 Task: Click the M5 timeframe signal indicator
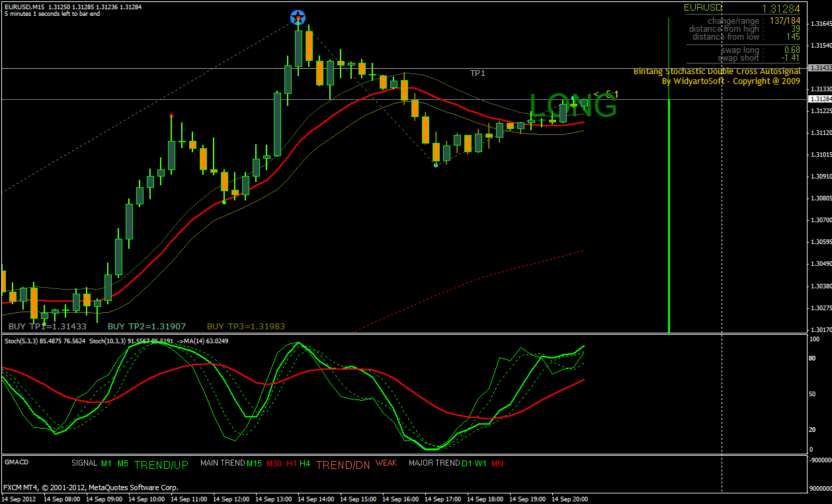click(x=123, y=463)
